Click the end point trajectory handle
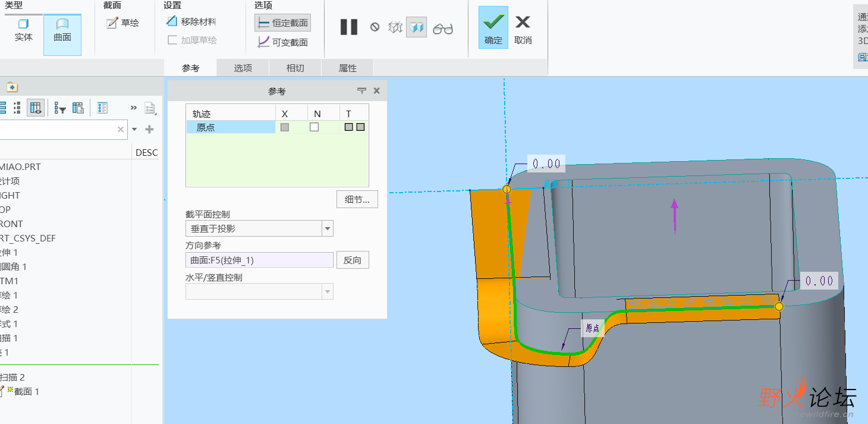The image size is (868, 424). coord(779,306)
